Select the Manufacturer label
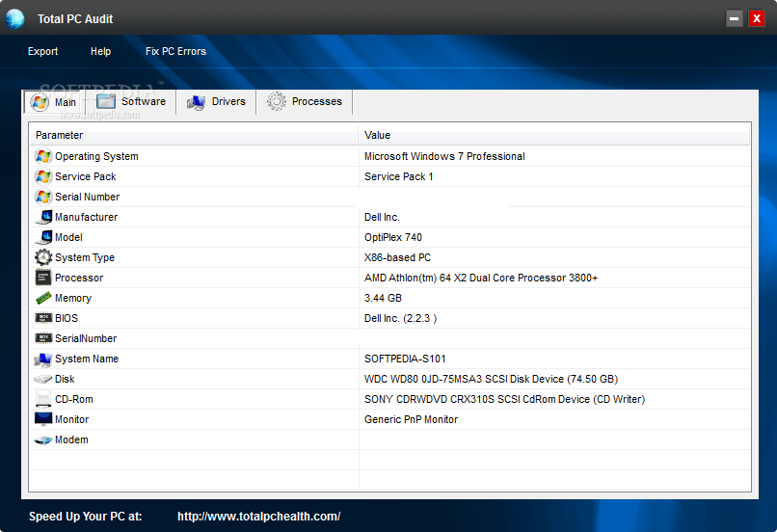 pyautogui.click(x=86, y=217)
